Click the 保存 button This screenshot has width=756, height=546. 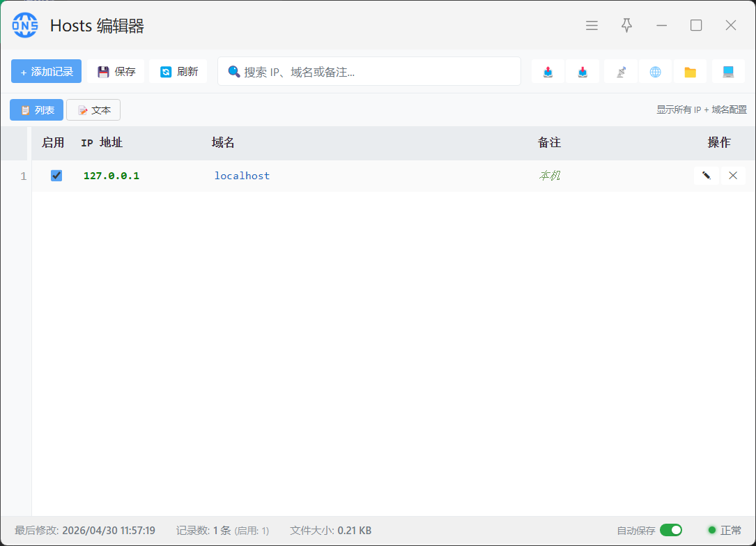tap(116, 71)
